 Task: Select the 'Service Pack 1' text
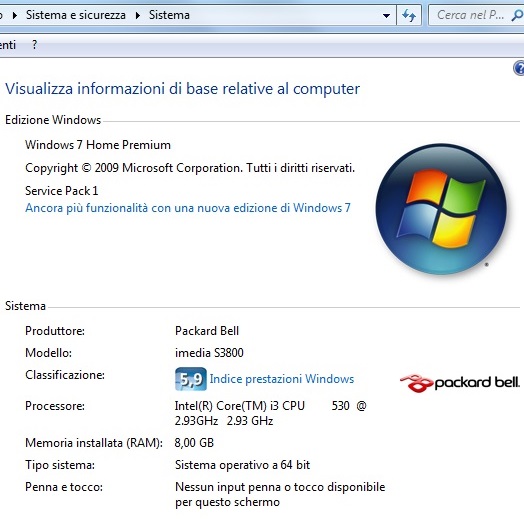(62, 191)
